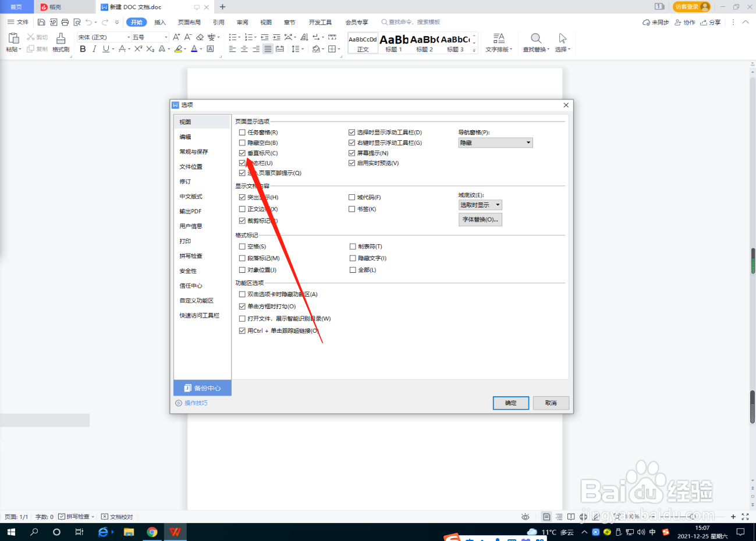The width and height of the screenshot is (756, 541).
Task: Click the Align Left icon
Action: [232, 49]
